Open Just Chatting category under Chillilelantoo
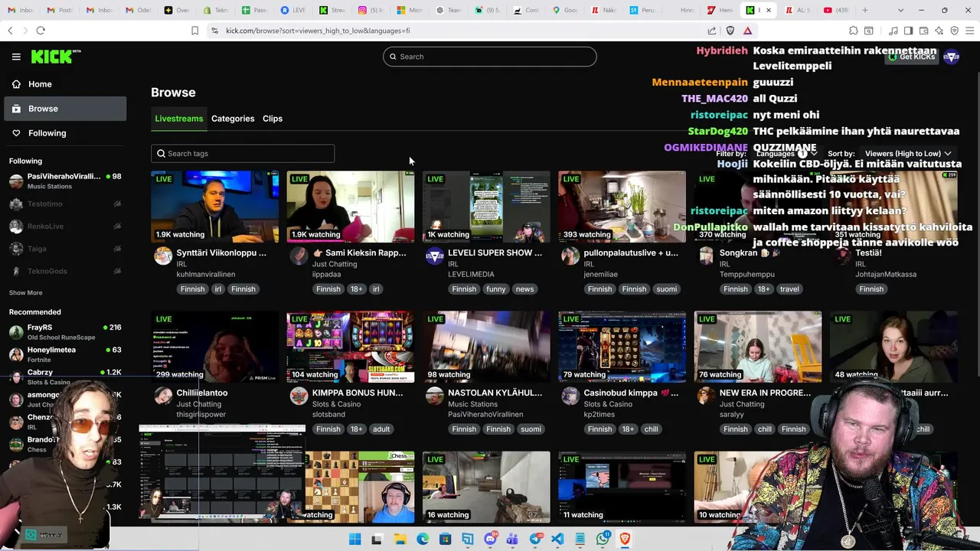Image resolution: width=980 pixels, height=551 pixels. point(198,404)
